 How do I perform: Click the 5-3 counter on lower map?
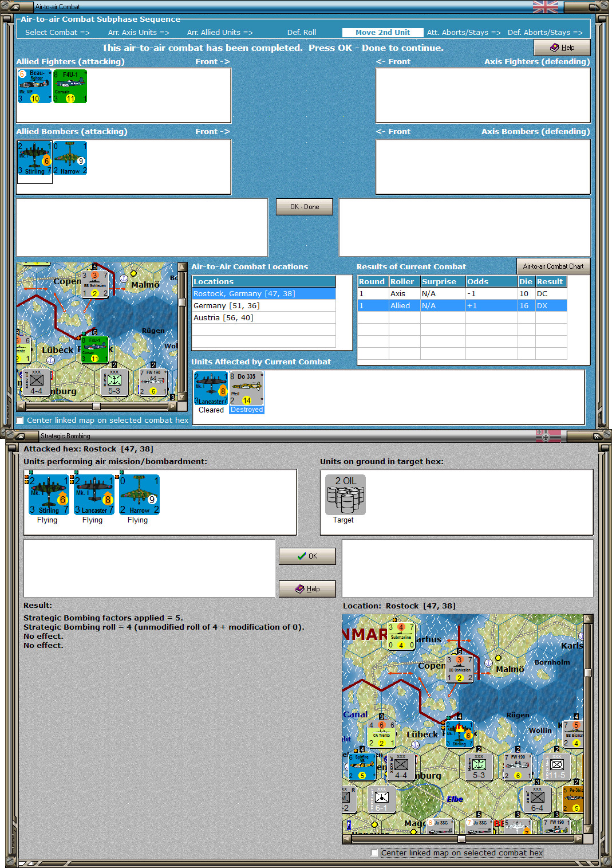coord(479,767)
